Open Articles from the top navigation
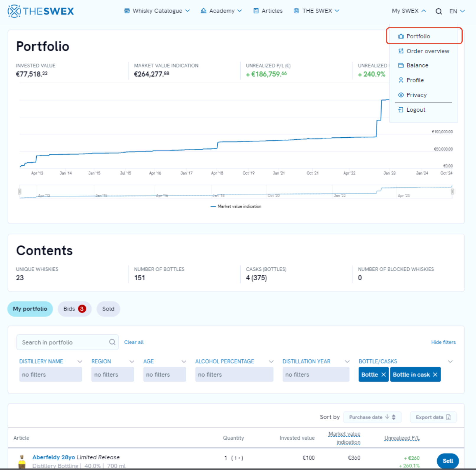Viewport: 476px width, 470px height. 268,11
